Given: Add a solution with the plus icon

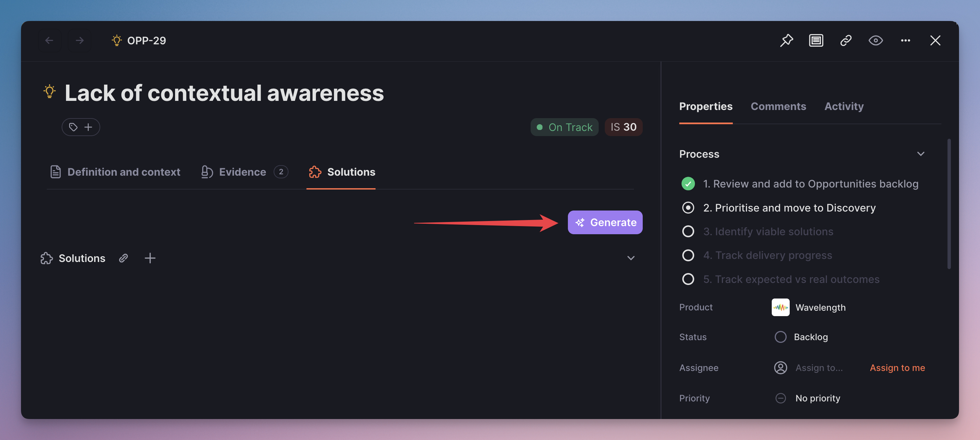Looking at the screenshot, I should point(150,258).
